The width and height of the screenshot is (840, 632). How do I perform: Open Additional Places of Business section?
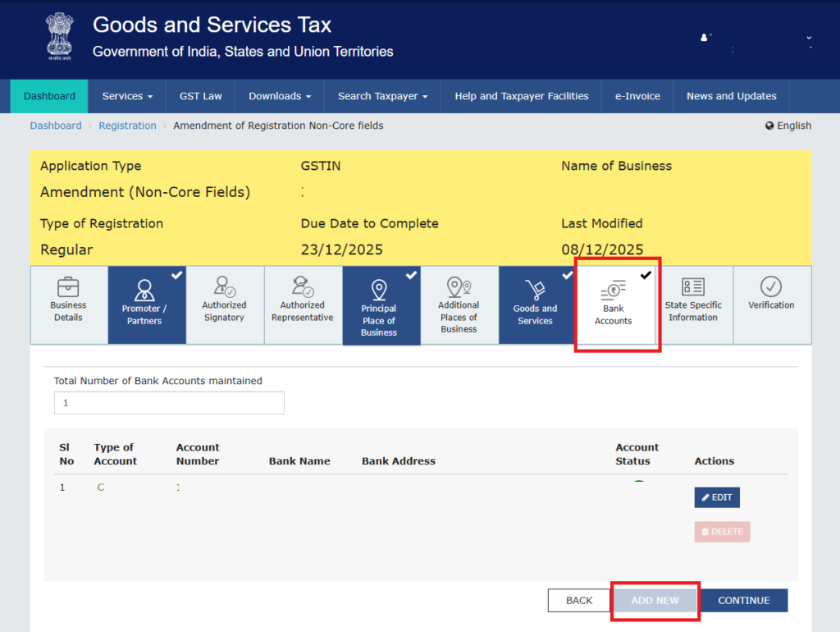click(459, 304)
